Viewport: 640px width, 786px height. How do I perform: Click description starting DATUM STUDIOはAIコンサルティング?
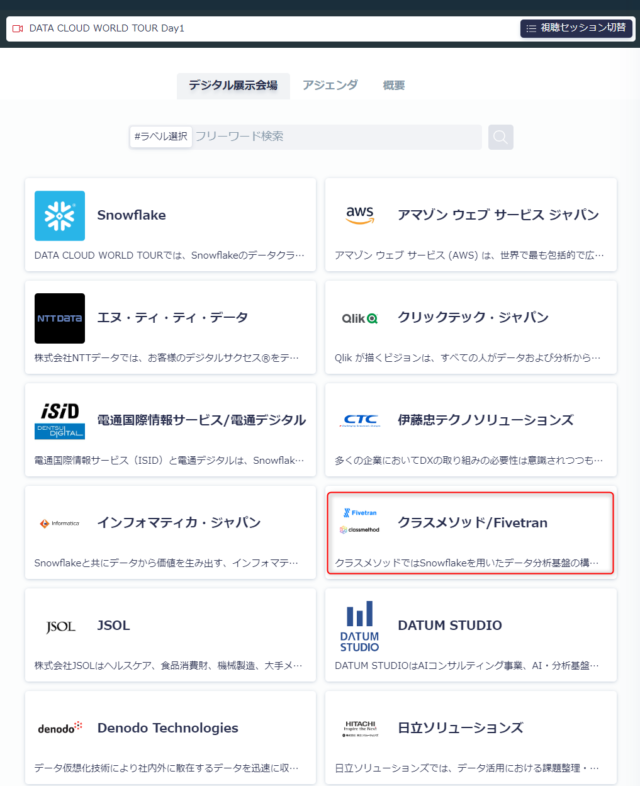(x=467, y=666)
